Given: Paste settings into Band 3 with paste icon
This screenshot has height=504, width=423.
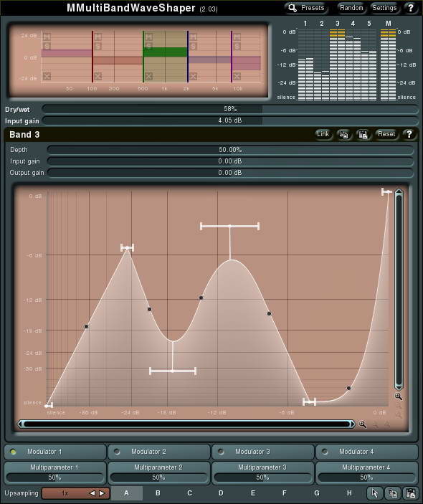Looking at the screenshot, I should [x=363, y=134].
